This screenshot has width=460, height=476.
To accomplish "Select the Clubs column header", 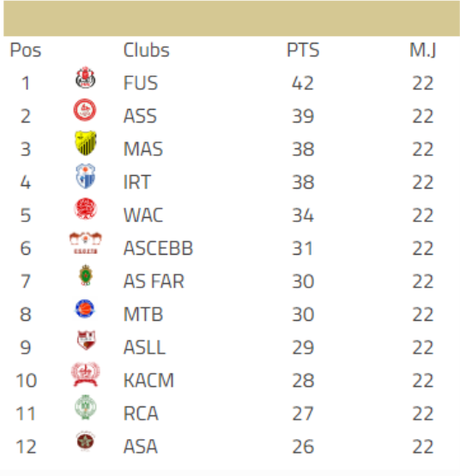I will coord(146,50).
